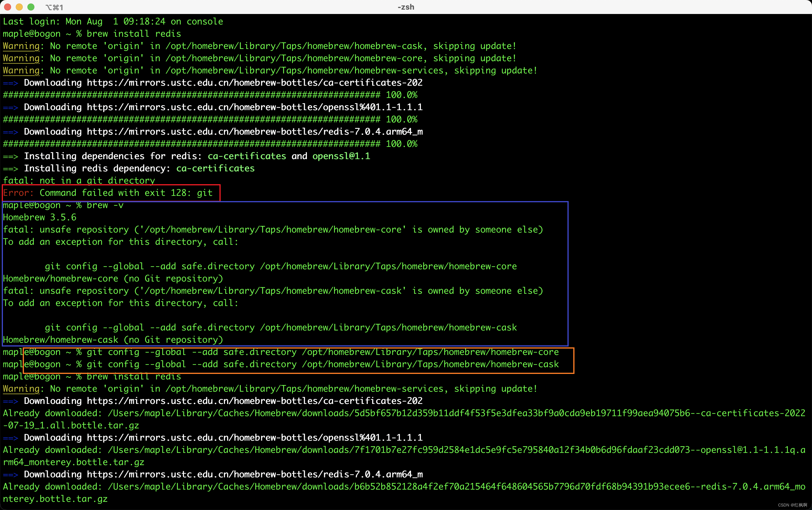Click the blue arrow before Installing dependencies
The width and height of the screenshot is (812, 510).
tap(10, 156)
